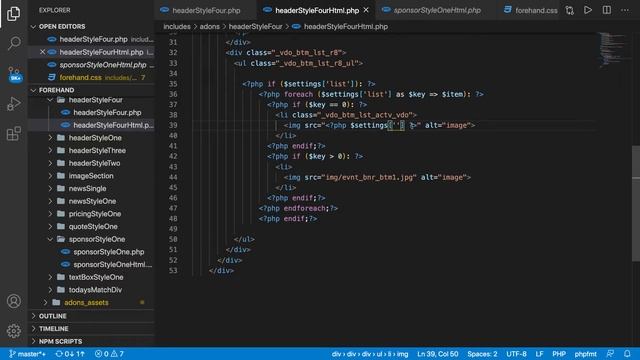Synchronize changes in status bar
The height and width of the screenshot is (360, 640).
[x=70, y=354]
